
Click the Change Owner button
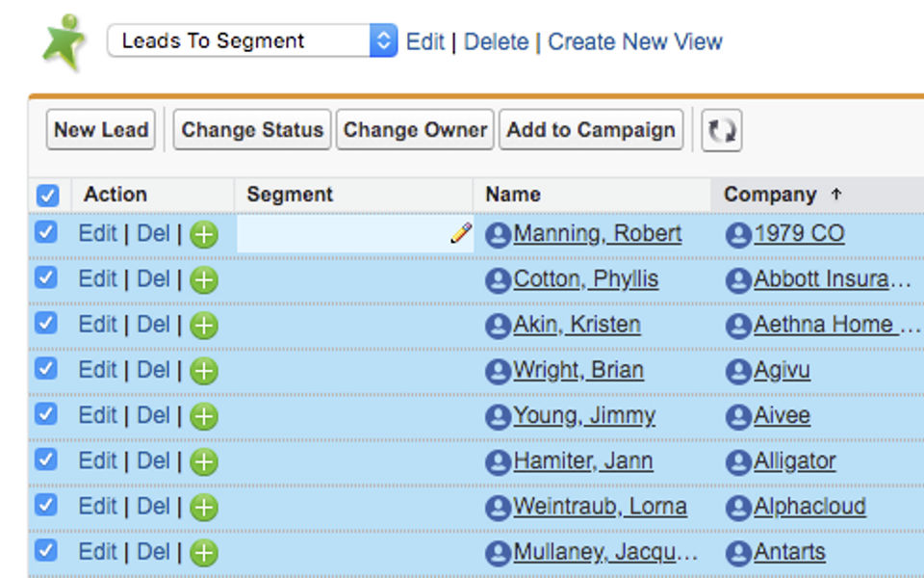[x=415, y=130]
